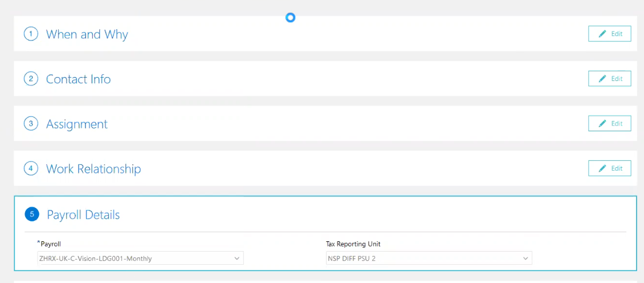Edit the Contact Info section
Screen dimensions: 644x283
coord(609,79)
